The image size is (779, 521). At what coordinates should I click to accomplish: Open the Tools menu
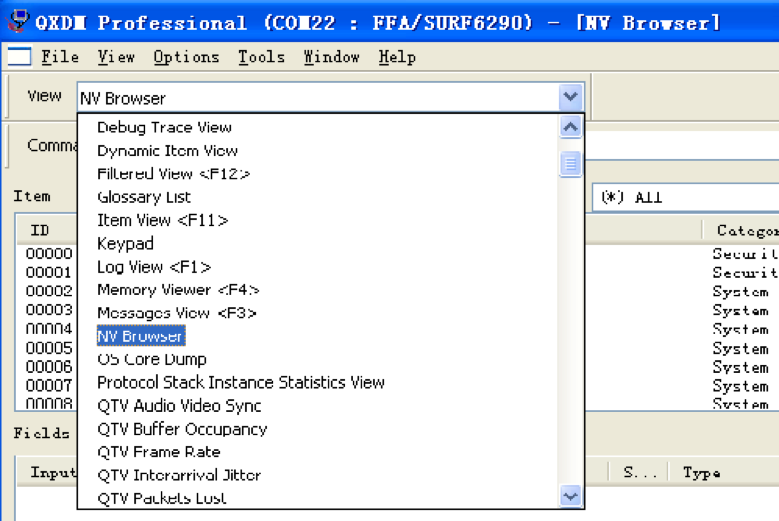(261, 57)
